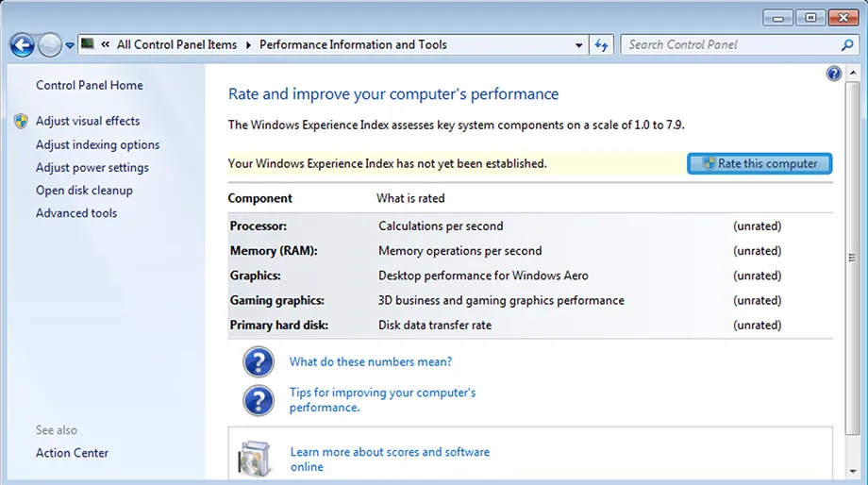
Task: Click the question icon beside What do these numbers mean
Action: click(259, 362)
